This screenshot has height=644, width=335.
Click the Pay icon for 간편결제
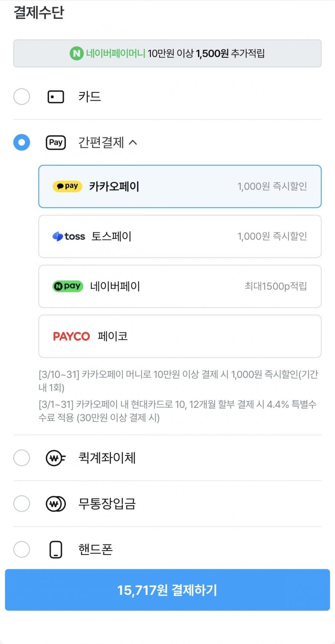pos(56,142)
